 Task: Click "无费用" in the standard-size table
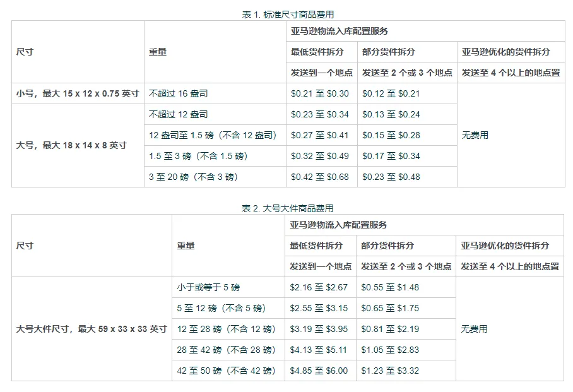475,135
